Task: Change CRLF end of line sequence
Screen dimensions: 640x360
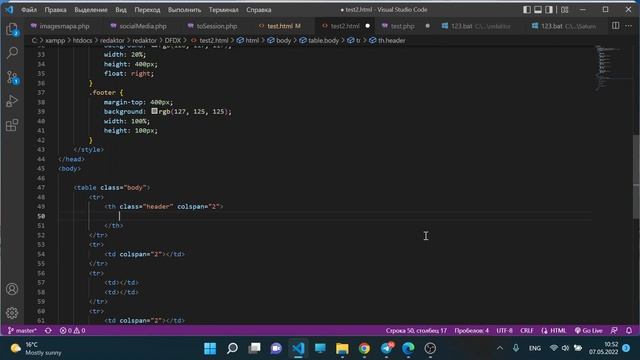Action: [x=527, y=330]
